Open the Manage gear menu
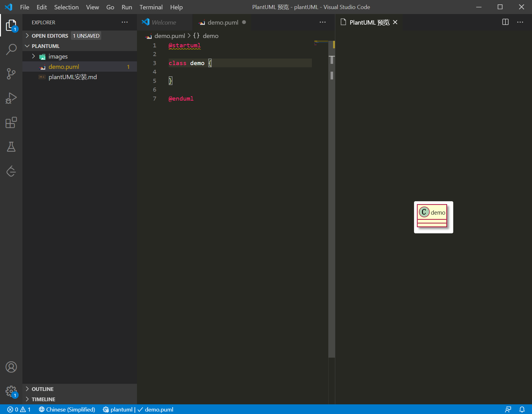 11,391
